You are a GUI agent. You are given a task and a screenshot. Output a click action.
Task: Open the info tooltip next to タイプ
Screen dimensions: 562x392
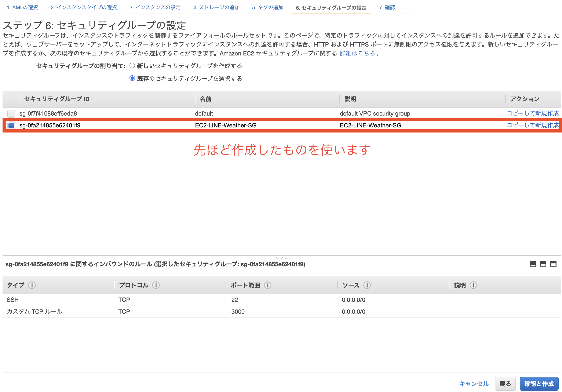pos(32,285)
